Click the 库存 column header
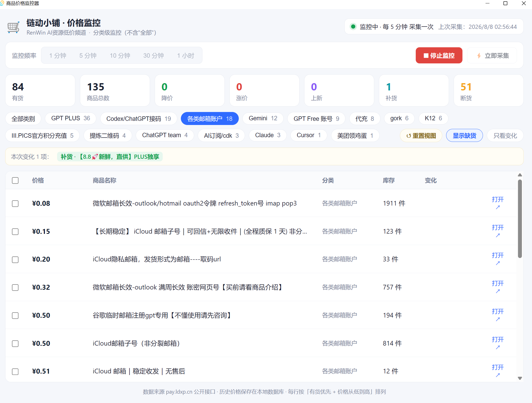This screenshot has height=403, width=532. click(x=389, y=180)
